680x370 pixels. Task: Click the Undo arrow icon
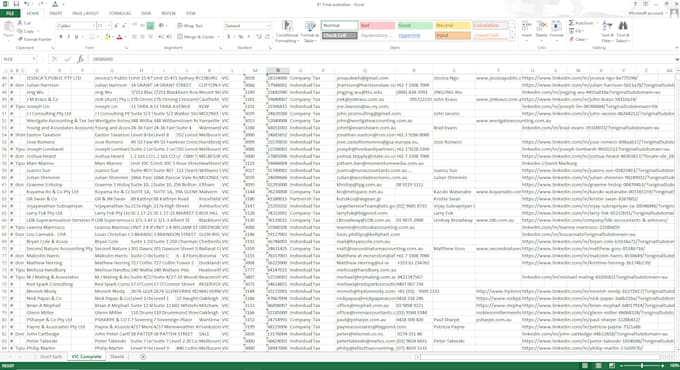pyautogui.click(x=26, y=4)
